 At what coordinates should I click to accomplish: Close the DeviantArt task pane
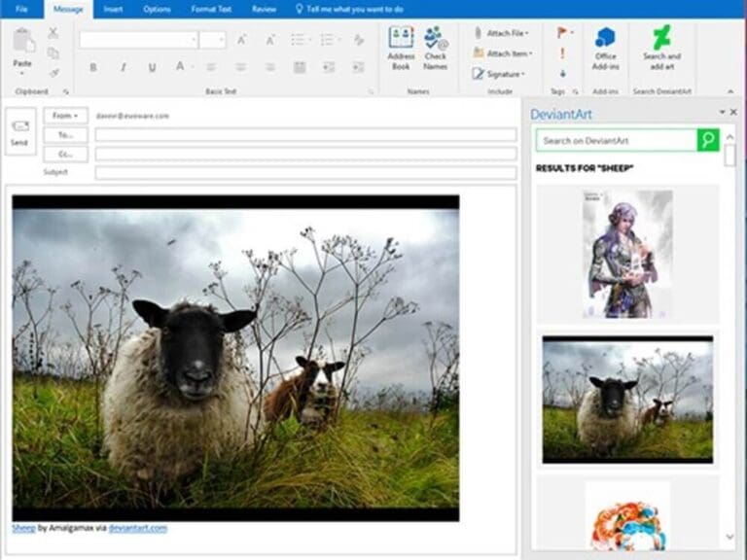pos(733,112)
